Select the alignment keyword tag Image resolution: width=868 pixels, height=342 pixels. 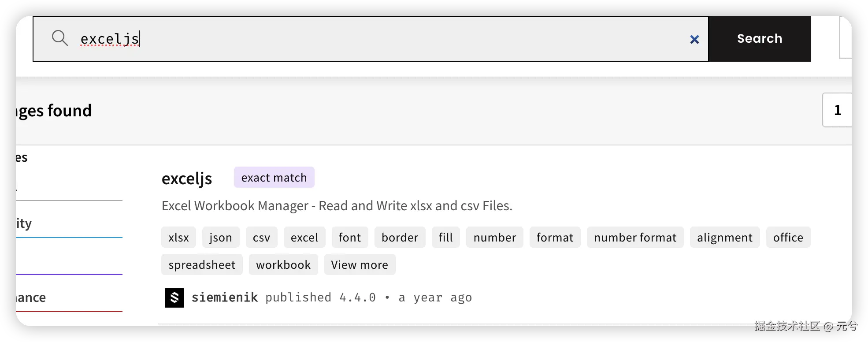coord(724,238)
